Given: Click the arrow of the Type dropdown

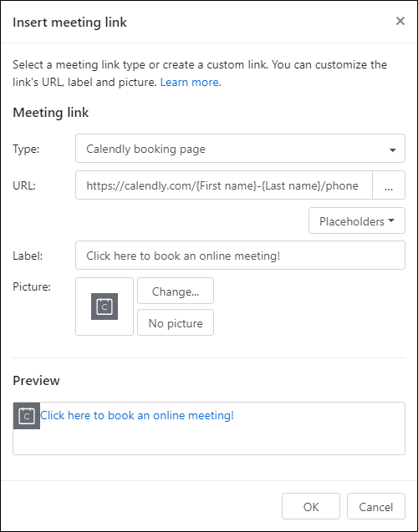Looking at the screenshot, I should (393, 149).
